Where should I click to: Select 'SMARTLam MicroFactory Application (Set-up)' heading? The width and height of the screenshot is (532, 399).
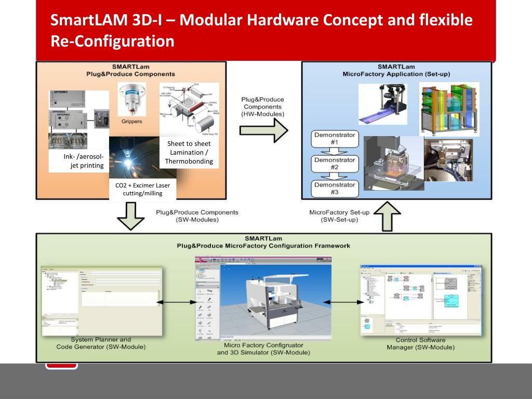[x=396, y=71]
